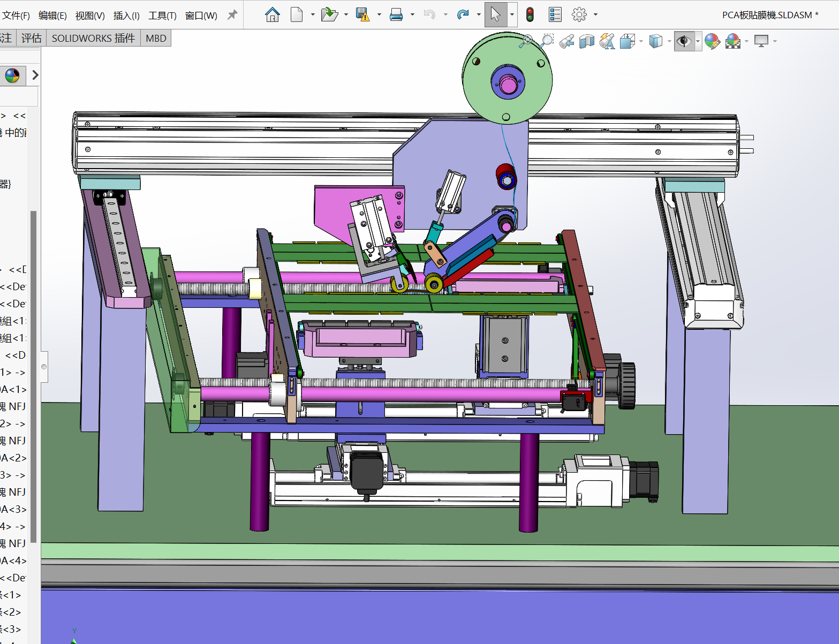Expand the View Orientation dropdown arrow

(x=641, y=41)
